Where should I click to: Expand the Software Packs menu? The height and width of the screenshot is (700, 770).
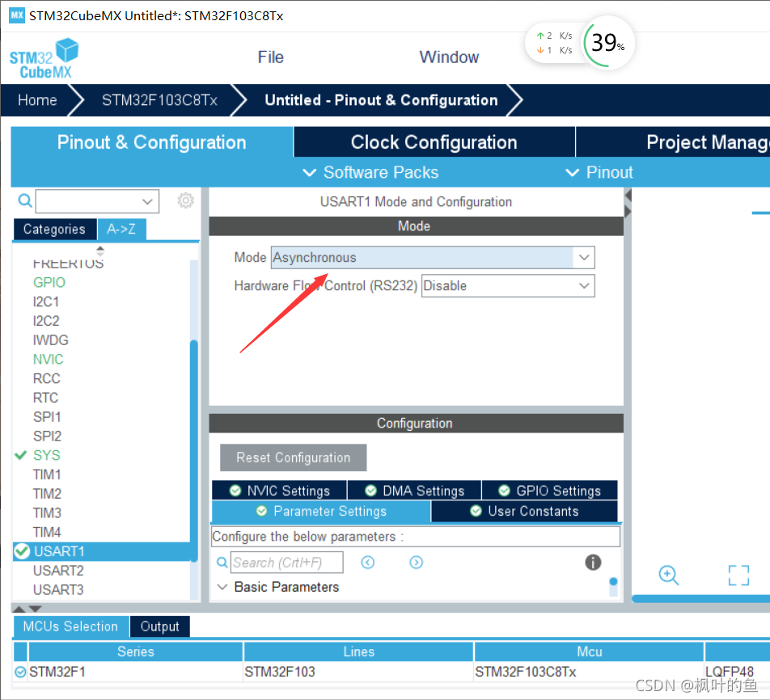click(370, 172)
